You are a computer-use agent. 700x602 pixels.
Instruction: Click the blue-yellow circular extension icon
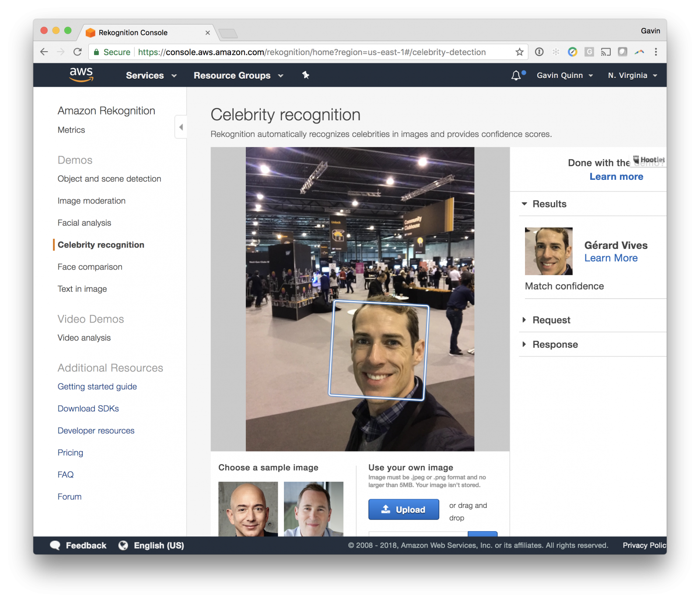tap(572, 52)
